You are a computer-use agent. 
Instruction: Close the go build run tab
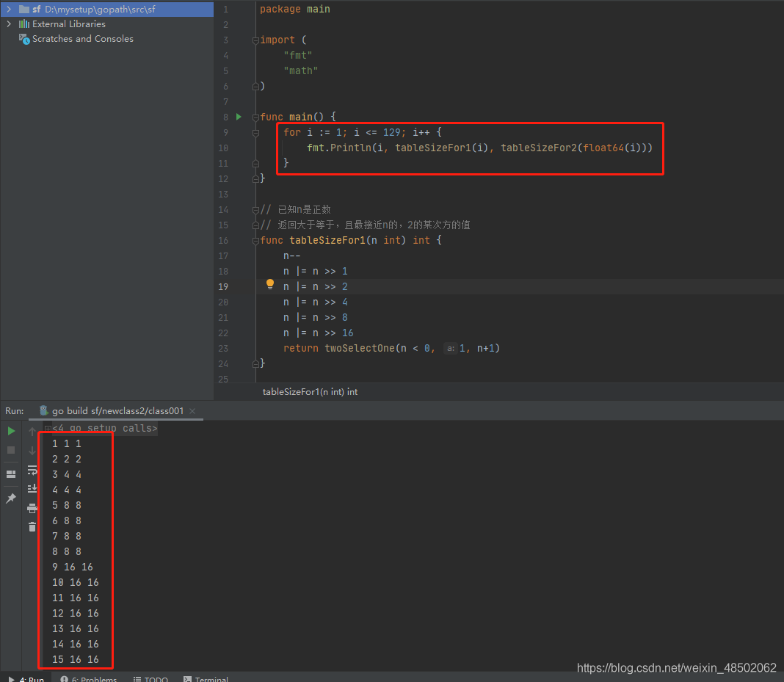point(192,411)
